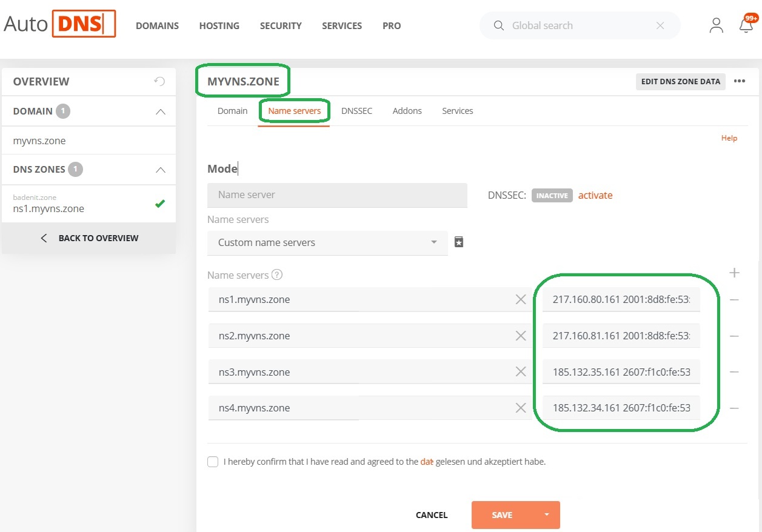Click the DOMAIN count badge 1
Image resolution: width=762 pixels, height=532 pixels.
click(63, 111)
